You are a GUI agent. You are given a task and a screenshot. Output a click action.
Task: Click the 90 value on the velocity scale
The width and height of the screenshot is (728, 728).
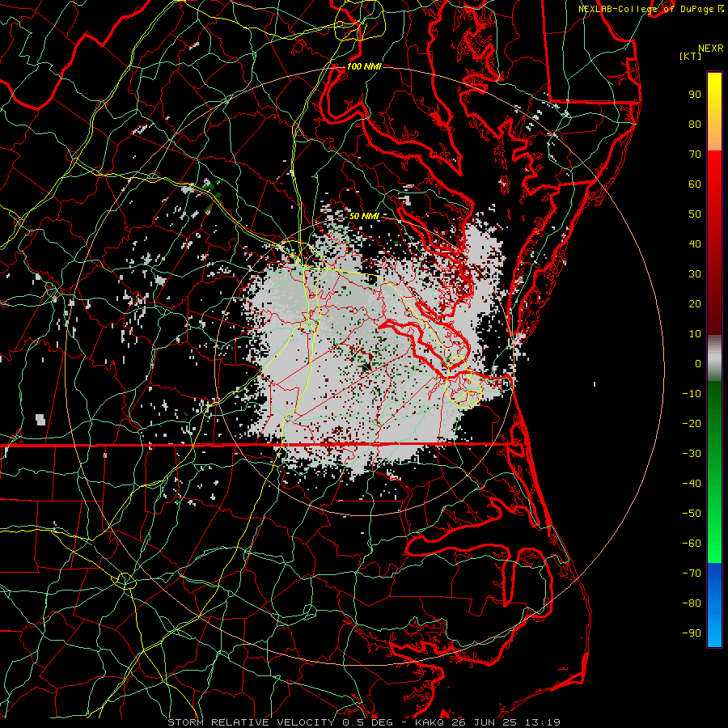click(x=695, y=95)
